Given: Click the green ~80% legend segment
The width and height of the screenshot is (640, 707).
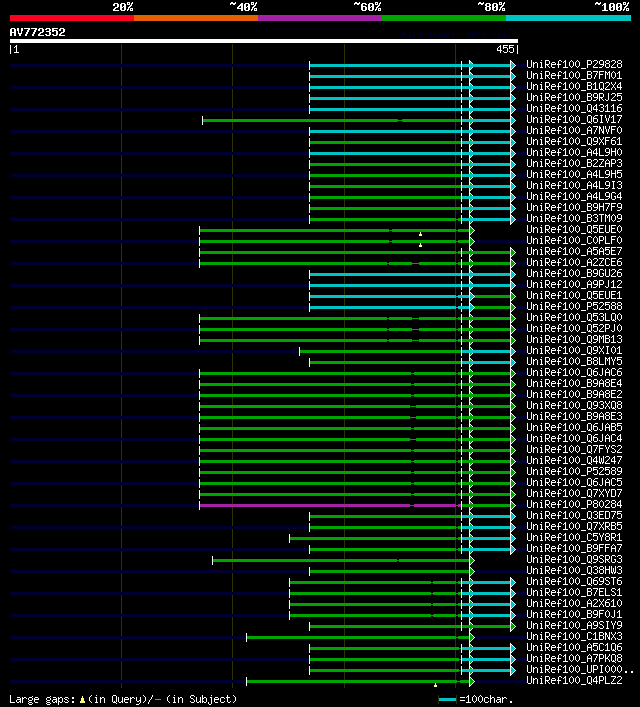Looking at the screenshot, I should (444, 18).
